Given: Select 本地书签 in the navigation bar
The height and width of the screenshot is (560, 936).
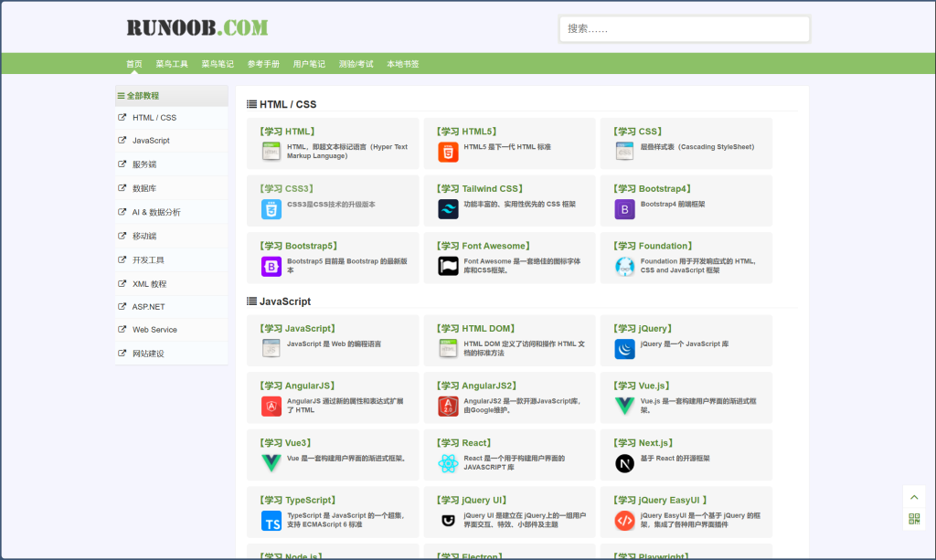Looking at the screenshot, I should (402, 64).
